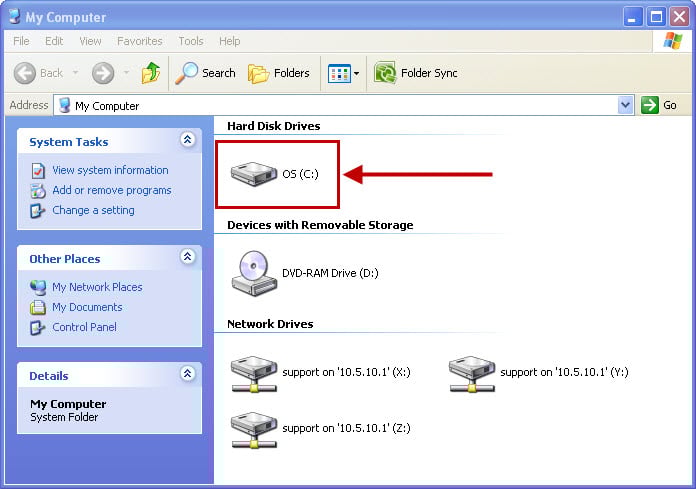Open the Back button history dropdown arrow
Image resolution: width=696 pixels, height=489 pixels.
click(75, 72)
